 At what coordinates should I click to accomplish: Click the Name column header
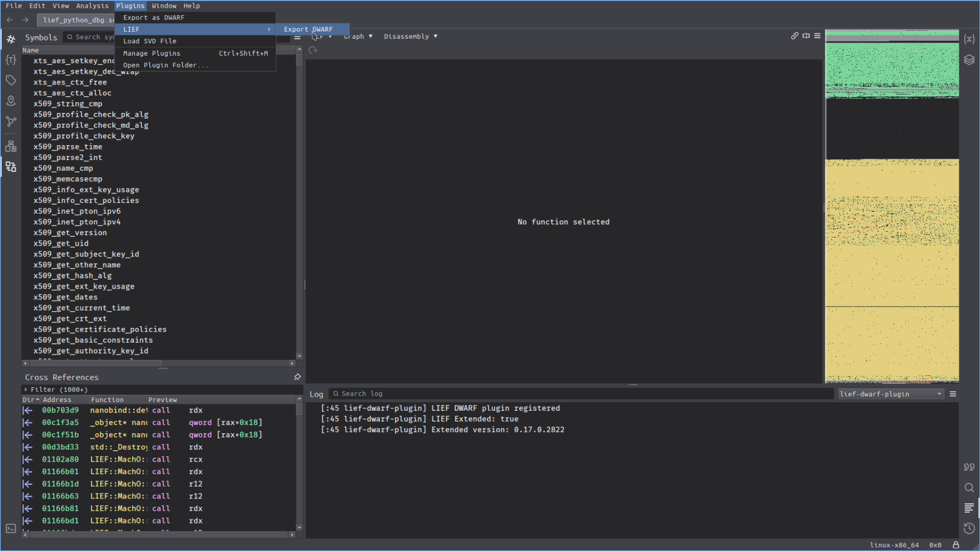158,50
